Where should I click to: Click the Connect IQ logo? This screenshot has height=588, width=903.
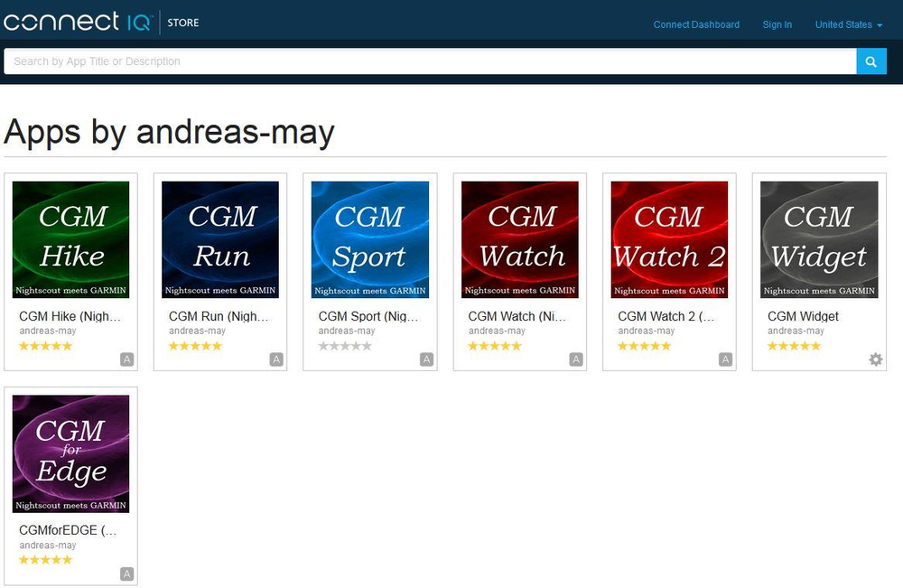click(79, 22)
